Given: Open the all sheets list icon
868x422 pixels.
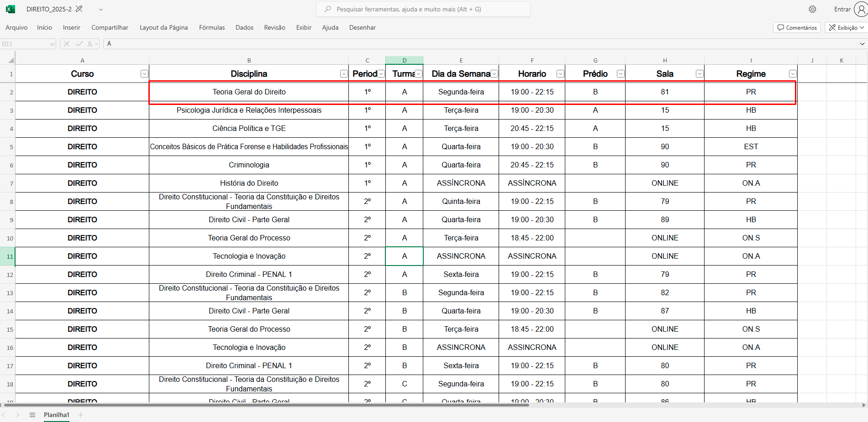Looking at the screenshot, I should point(32,415).
